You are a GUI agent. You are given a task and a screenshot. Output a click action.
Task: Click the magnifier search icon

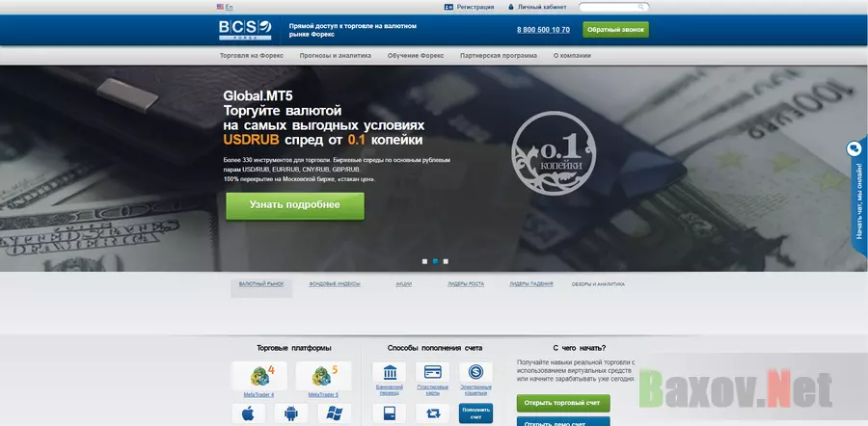(x=641, y=7)
